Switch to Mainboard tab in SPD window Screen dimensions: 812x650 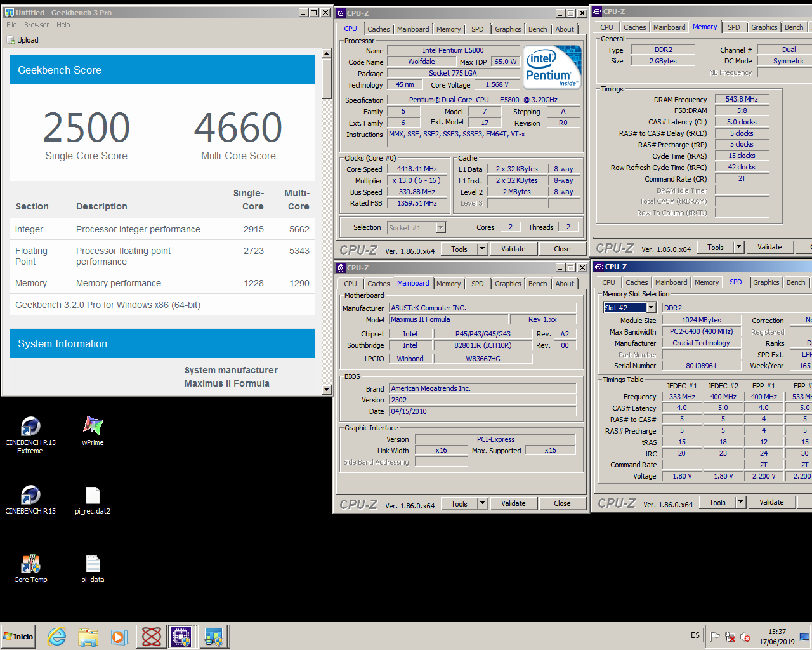(671, 282)
